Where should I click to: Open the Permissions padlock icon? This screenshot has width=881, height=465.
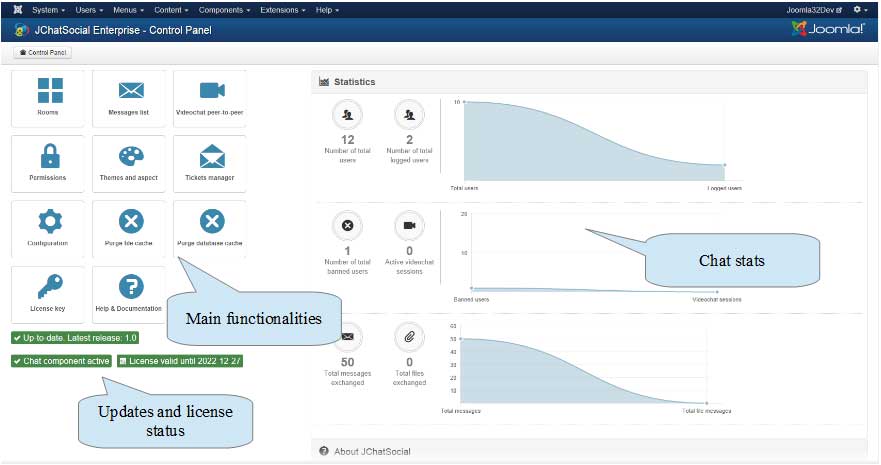[50, 156]
